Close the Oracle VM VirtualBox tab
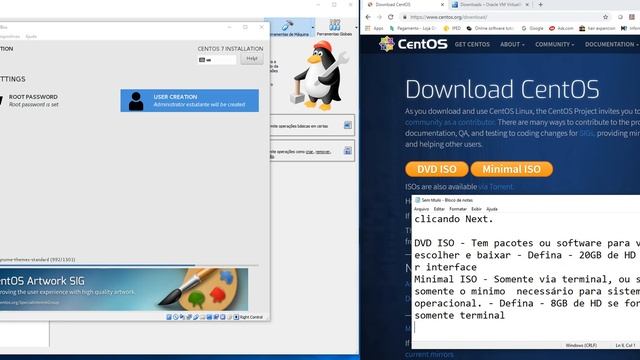 click(x=527, y=5)
